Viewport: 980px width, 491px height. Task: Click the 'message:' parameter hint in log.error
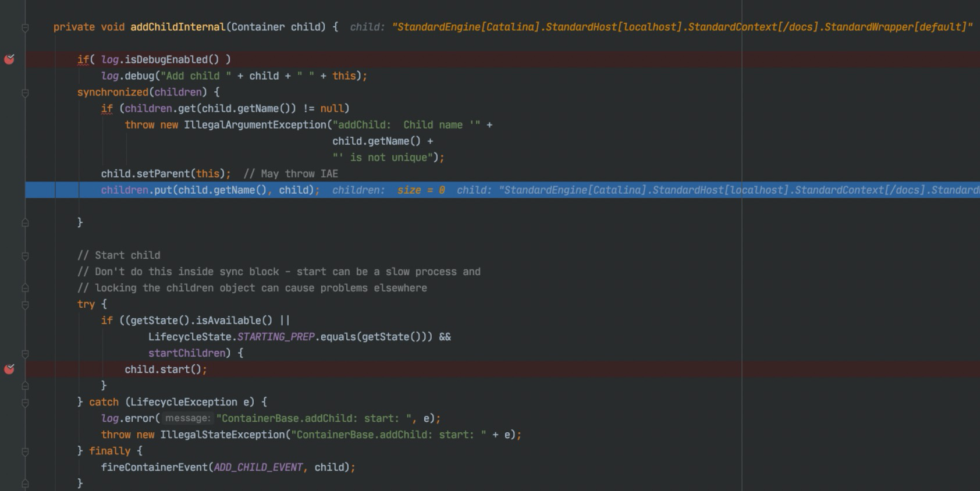point(187,418)
